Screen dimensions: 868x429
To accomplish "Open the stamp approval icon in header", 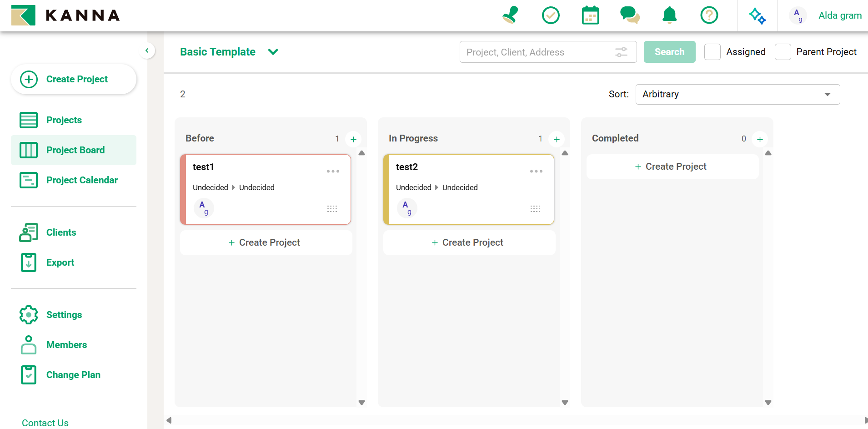I will (x=511, y=15).
